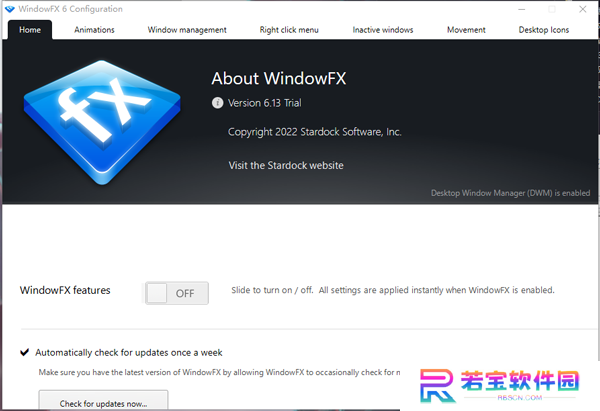Open the Animations tab
The width and height of the screenshot is (600, 411).
click(x=94, y=29)
